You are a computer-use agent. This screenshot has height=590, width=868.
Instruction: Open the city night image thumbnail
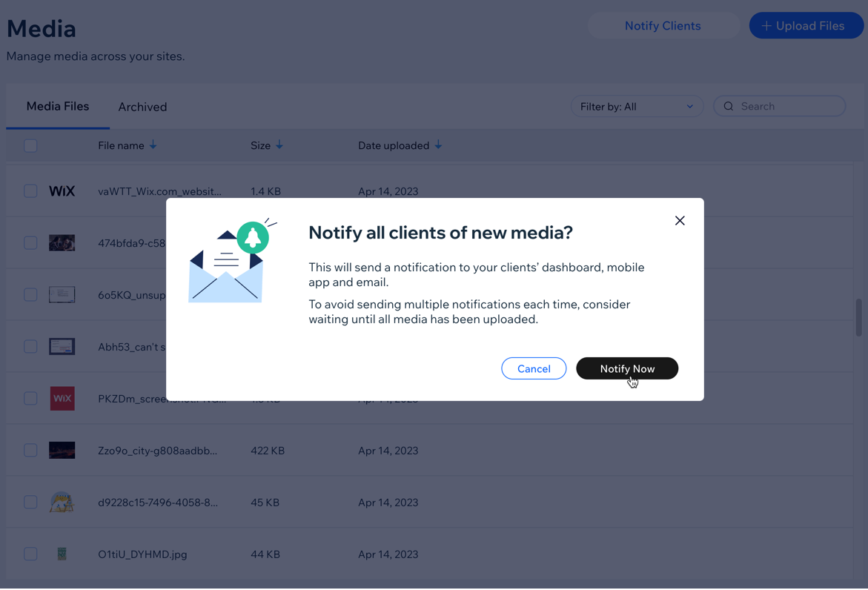(62, 451)
